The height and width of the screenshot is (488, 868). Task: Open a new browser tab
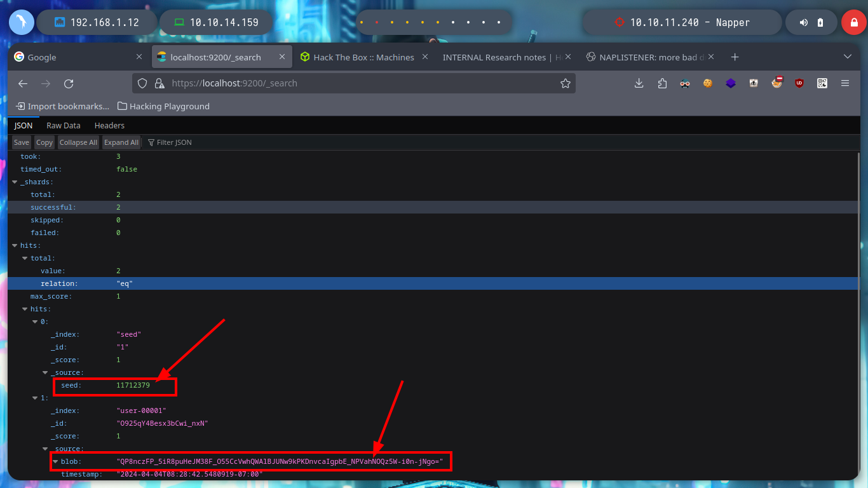click(x=735, y=57)
